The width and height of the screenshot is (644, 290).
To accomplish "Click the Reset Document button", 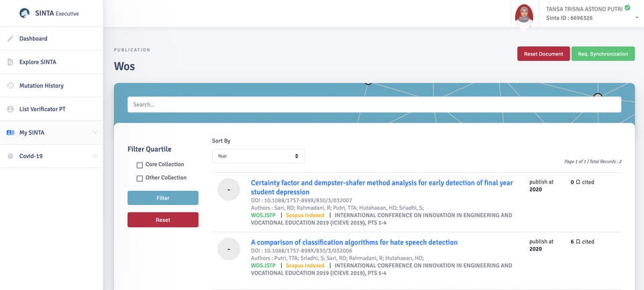I will tap(543, 54).
